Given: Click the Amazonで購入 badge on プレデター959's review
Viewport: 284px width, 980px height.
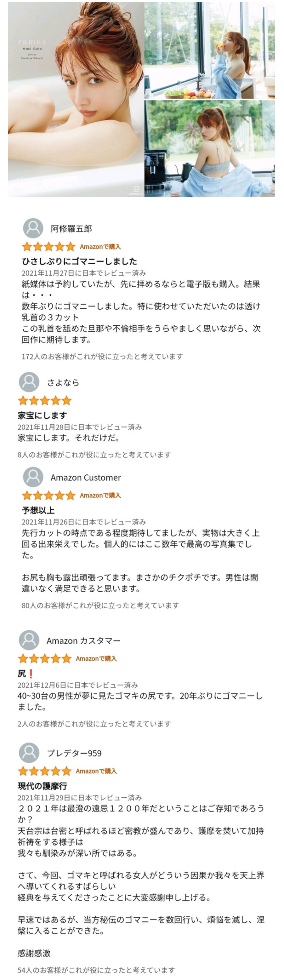Looking at the screenshot, I should click(96, 771).
